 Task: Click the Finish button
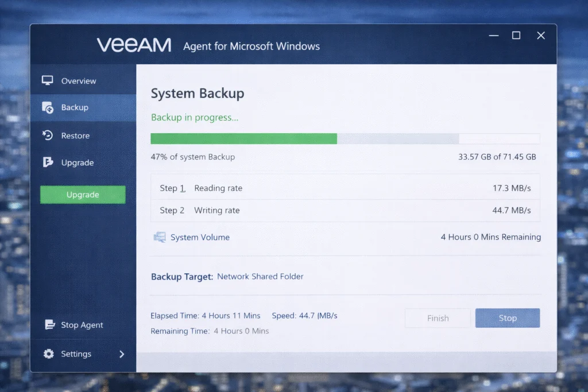tap(438, 318)
